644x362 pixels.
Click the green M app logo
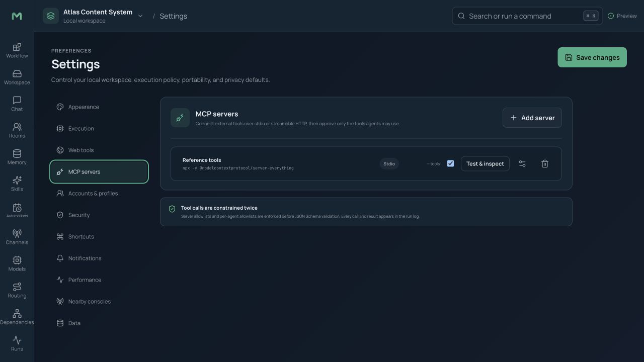[17, 16]
